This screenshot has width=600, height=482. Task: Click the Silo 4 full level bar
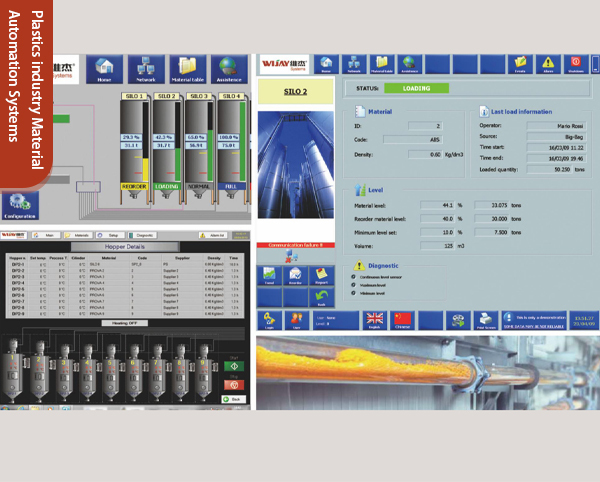[x=243, y=142]
